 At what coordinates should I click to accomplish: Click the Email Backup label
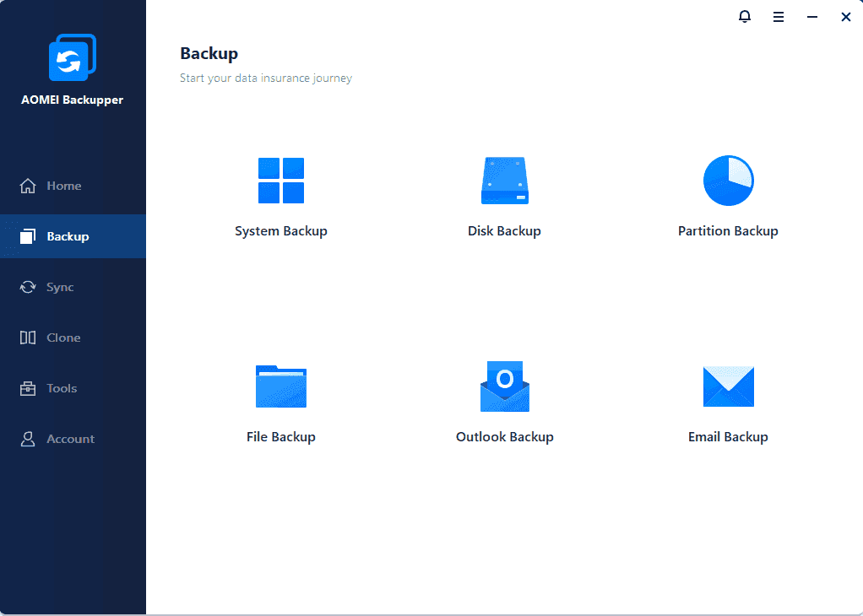[x=728, y=437]
